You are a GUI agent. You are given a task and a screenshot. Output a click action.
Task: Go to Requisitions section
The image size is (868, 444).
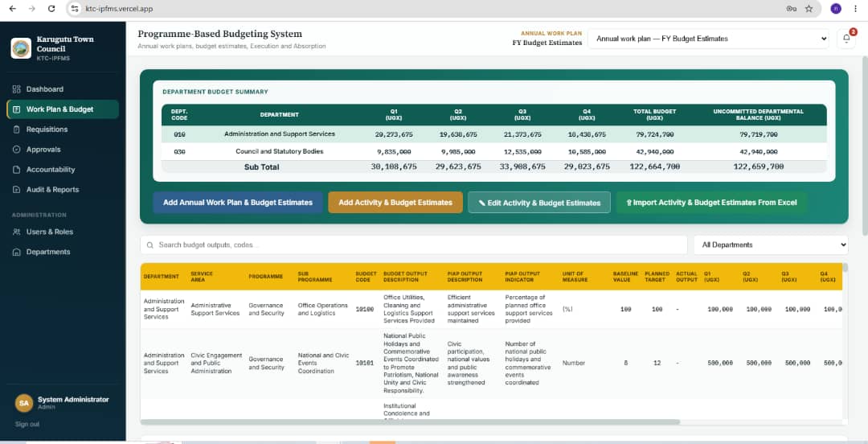(x=47, y=129)
